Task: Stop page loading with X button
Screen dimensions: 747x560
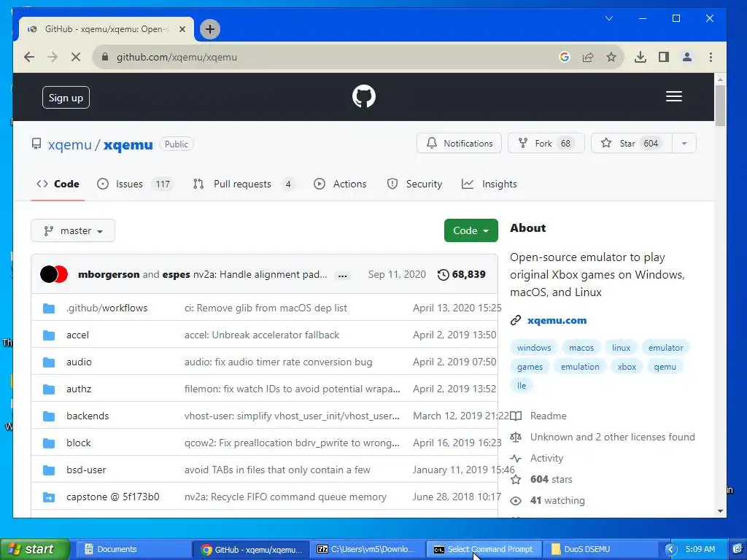Action: point(76,57)
